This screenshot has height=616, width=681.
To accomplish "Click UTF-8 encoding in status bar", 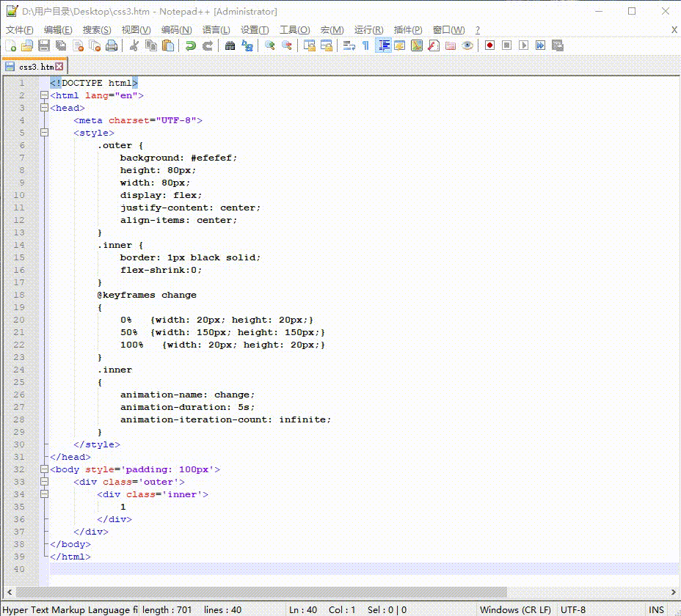I will (573, 609).
